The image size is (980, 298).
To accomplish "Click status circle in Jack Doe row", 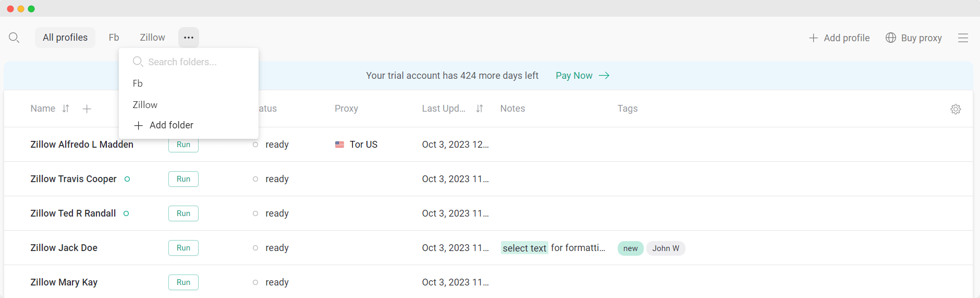I will pos(255,248).
